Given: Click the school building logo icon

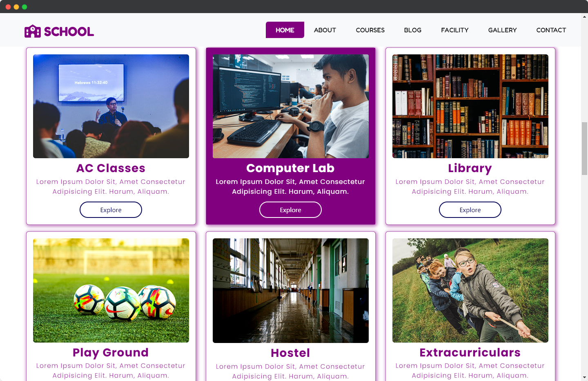Looking at the screenshot, I should coord(33,31).
